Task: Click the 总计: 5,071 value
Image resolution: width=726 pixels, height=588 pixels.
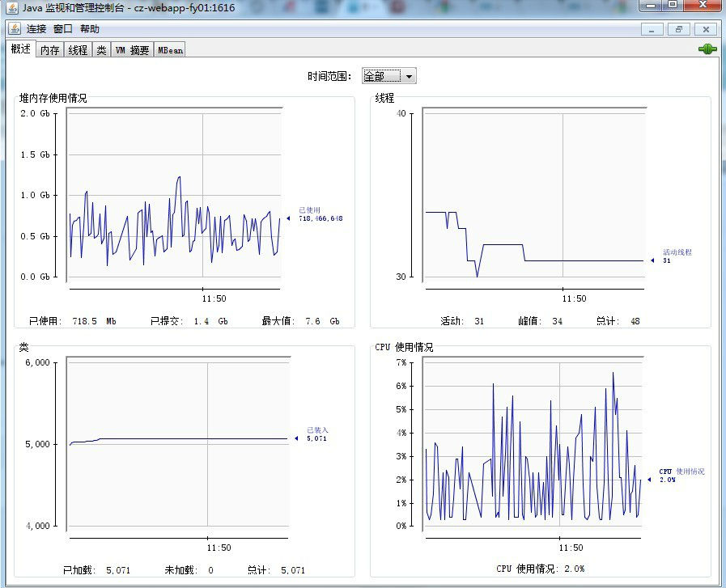Action: pyautogui.click(x=276, y=570)
